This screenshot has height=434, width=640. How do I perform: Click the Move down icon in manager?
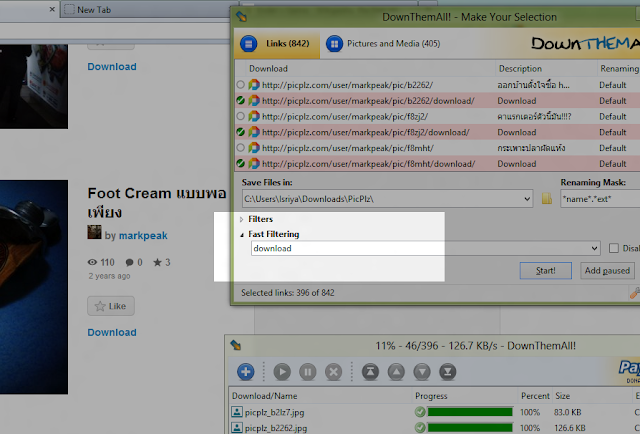[422, 372]
